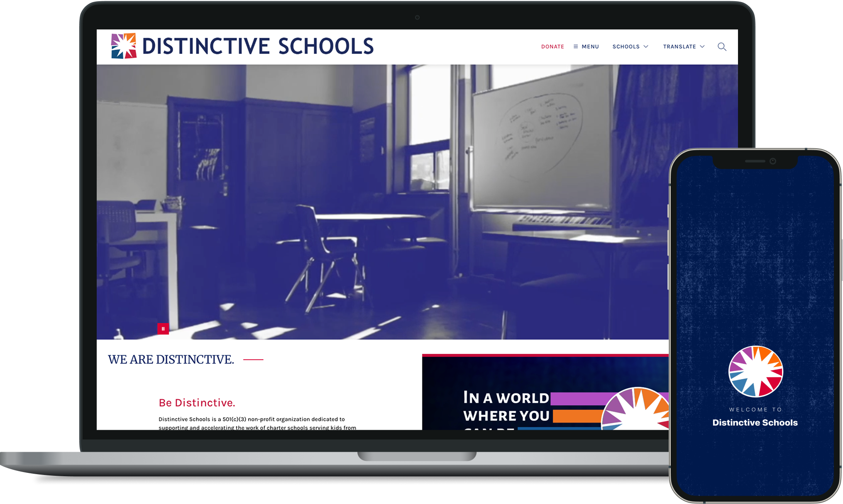Image resolution: width=843 pixels, height=504 pixels.
Task: Click the Distinctive Schools starburst logo in header
Action: (x=124, y=46)
